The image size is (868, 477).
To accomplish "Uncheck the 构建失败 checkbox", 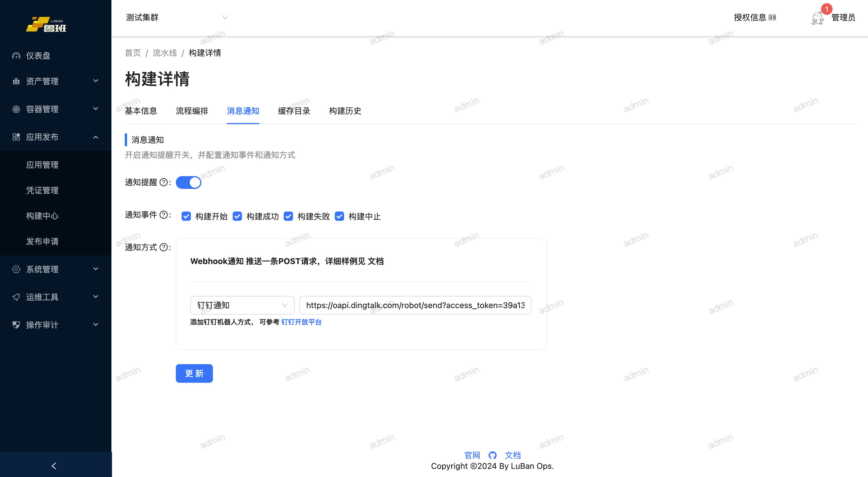I will pos(288,216).
